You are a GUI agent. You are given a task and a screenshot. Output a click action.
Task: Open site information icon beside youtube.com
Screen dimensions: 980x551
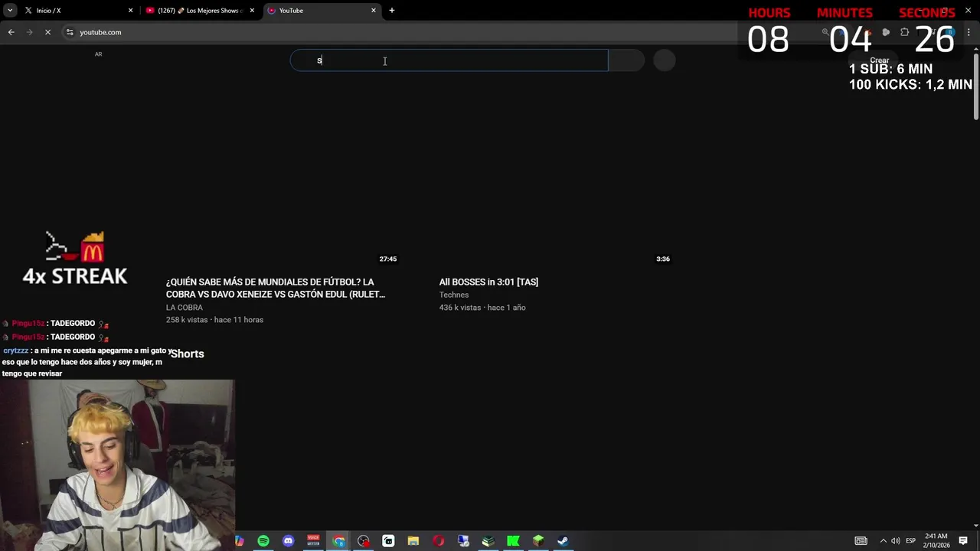pos(70,32)
